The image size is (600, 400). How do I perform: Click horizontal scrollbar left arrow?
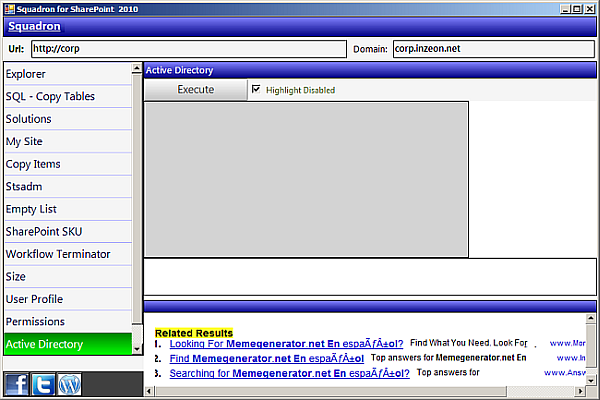click(x=149, y=391)
